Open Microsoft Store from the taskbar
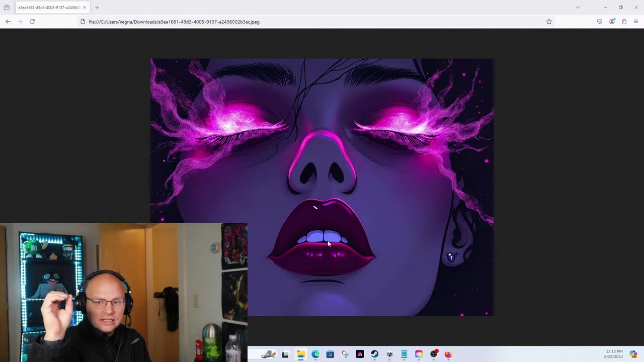The width and height of the screenshot is (644, 362). (330, 354)
